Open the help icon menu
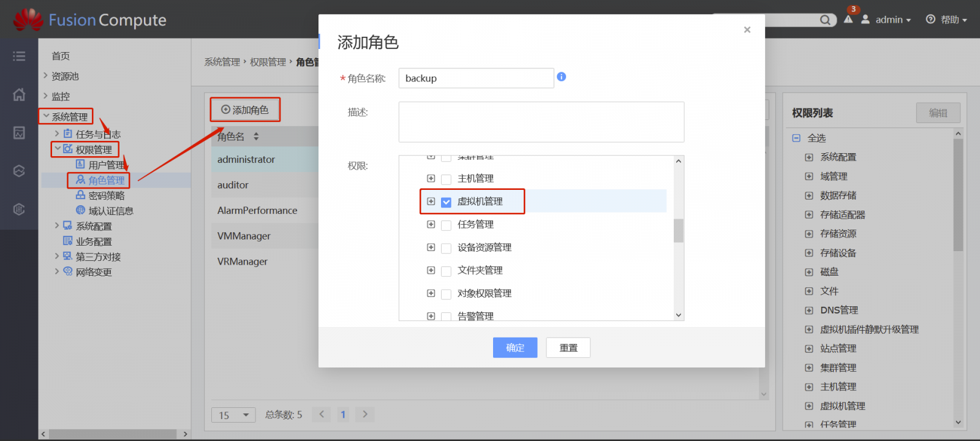Screen dimensions: 980x441 [x=930, y=20]
